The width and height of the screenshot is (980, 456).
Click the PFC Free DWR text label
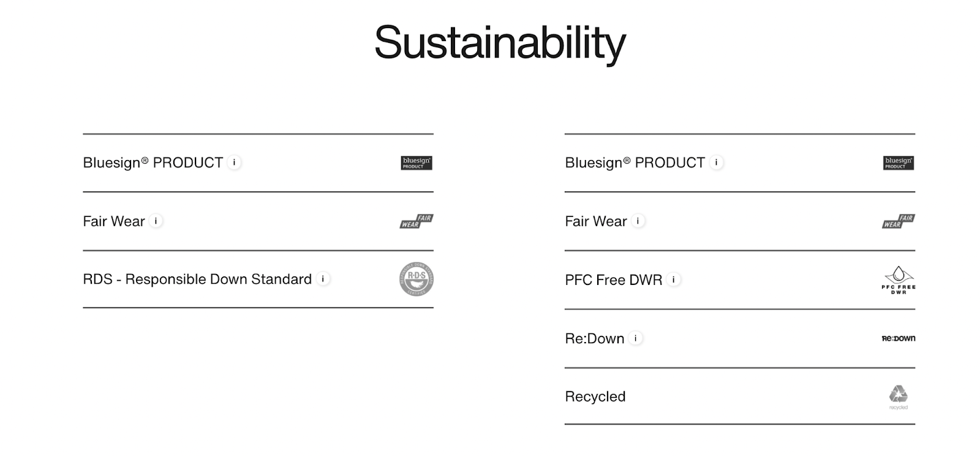coord(612,279)
